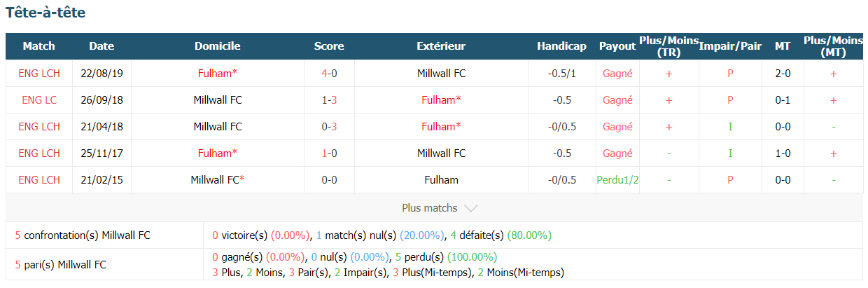Select ENG LCH league on 22/08/19 row
The image size is (868, 288).
(39, 73)
